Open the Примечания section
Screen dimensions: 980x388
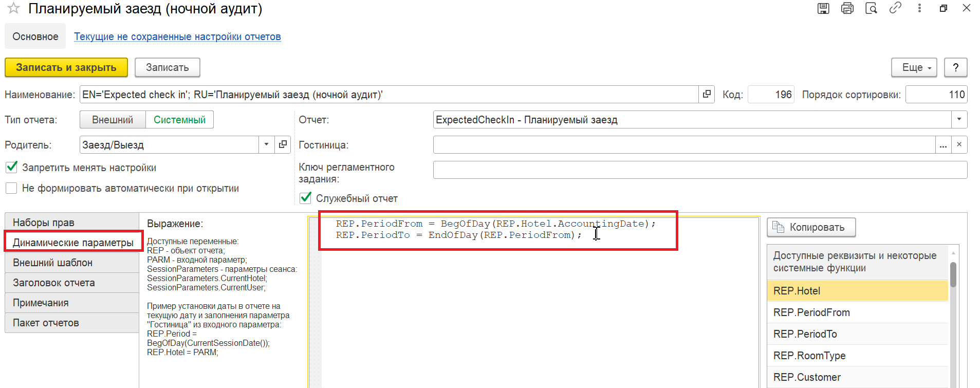pyautogui.click(x=72, y=303)
